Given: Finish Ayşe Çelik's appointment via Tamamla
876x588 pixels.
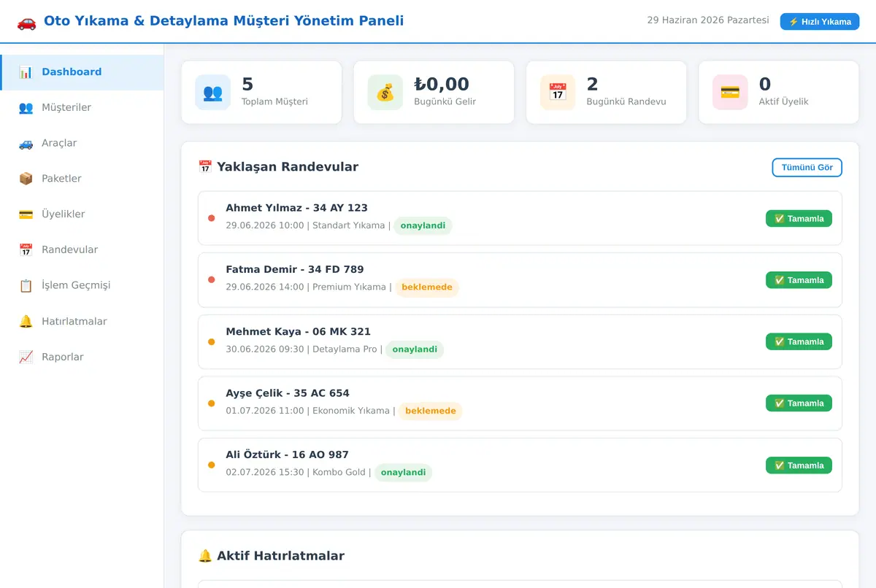Looking at the screenshot, I should (799, 403).
